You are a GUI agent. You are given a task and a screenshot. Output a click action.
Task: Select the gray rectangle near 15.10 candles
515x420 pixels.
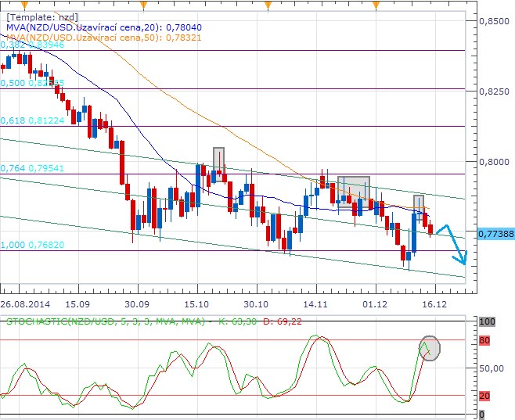click(x=218, y=158)
